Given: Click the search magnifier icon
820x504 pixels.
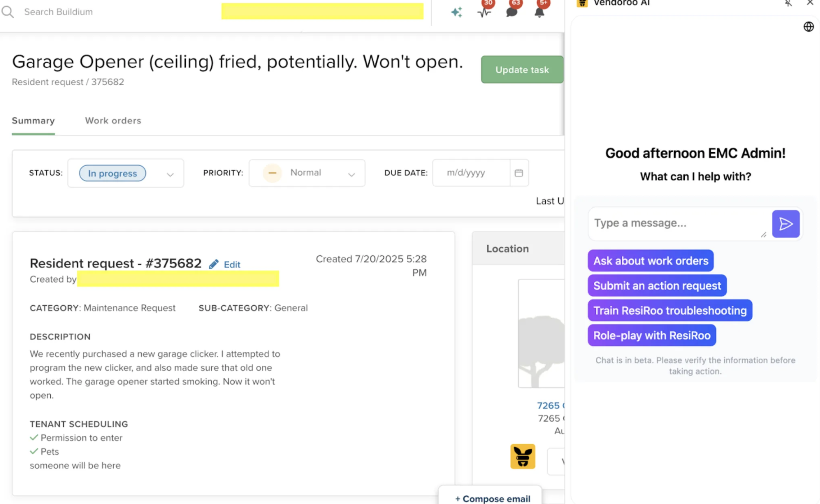Looking at the screenshot, I should (x=8, y=12).
